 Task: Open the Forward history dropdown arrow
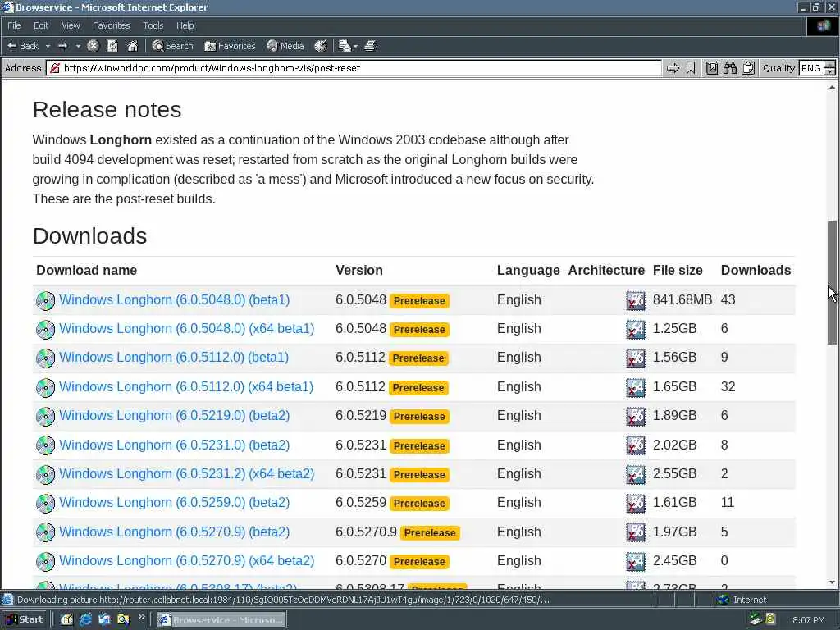[78, 46]
